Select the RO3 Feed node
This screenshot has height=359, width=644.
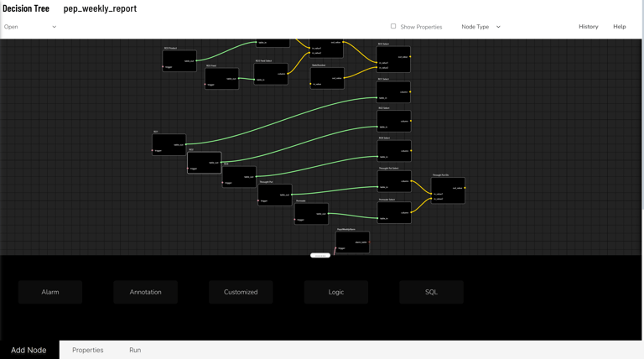tap(221, 79)
